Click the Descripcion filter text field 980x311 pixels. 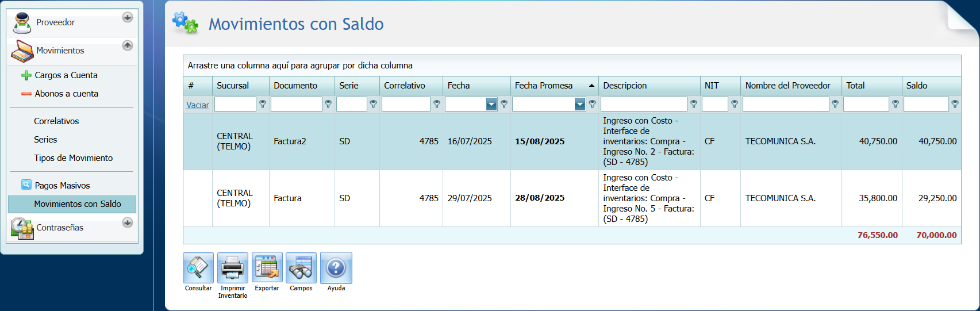pyautogui.click(x=644, y=104)
